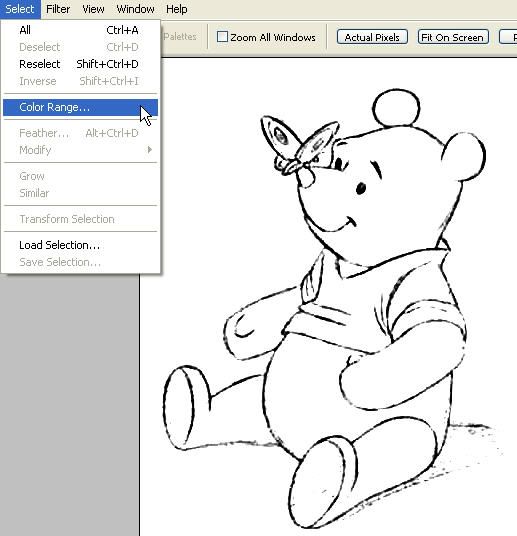Open the Help menu
517x536 pixels.
[176, 9]
